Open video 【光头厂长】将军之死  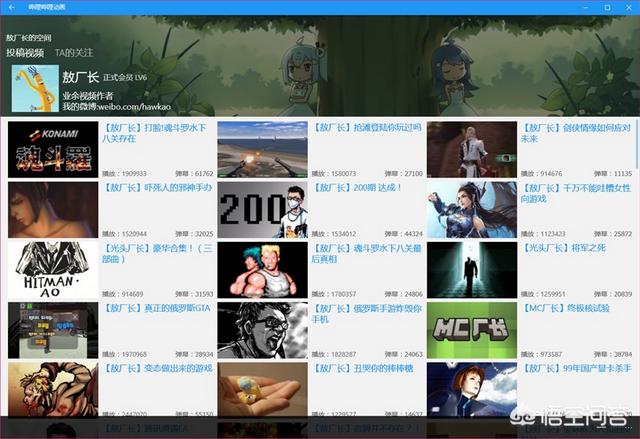[x=564, y=248]
